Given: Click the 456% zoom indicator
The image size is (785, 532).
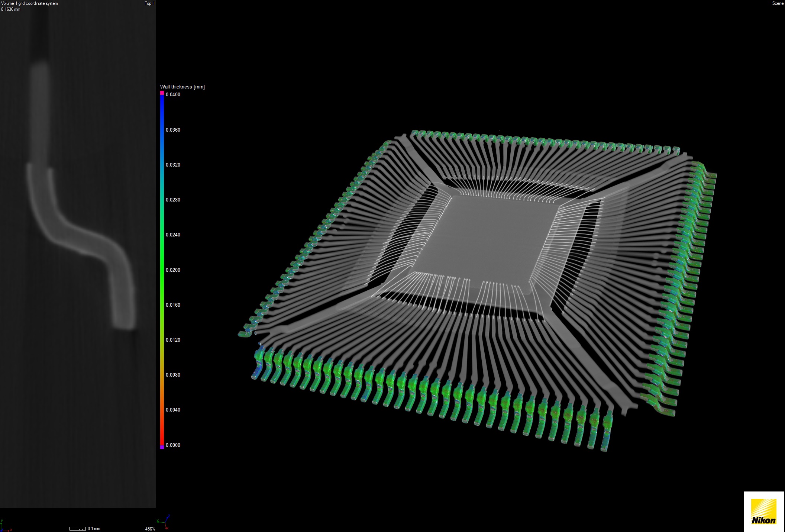Looking at the screenshot, I should tap(150, 529).
